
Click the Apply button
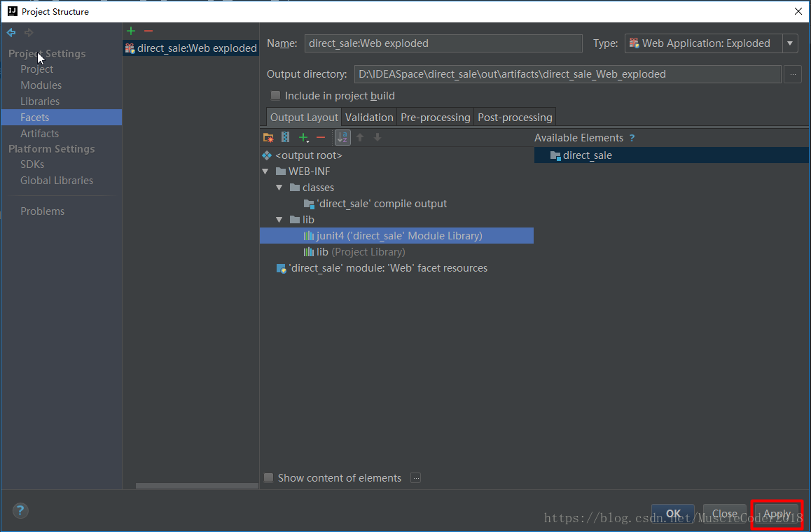tap(777, 514)
